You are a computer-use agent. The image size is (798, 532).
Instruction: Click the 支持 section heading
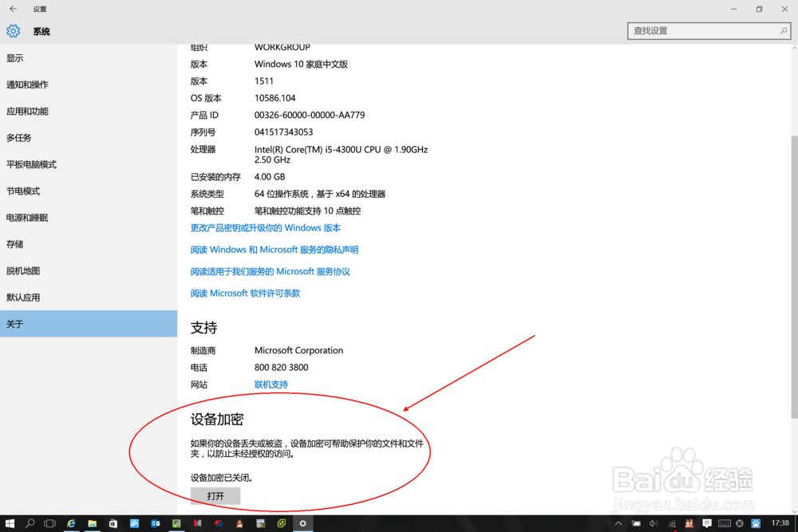tap(204, 328)
